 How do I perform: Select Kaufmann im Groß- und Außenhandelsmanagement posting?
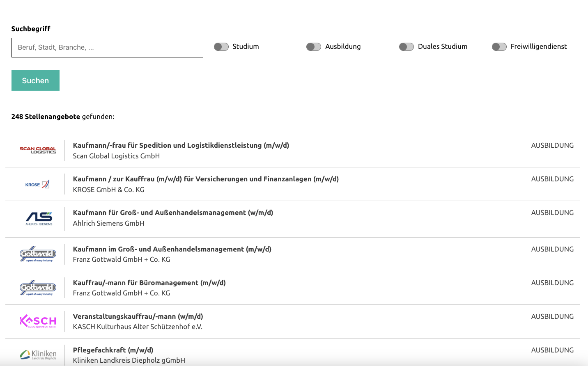click(x=172, y=249)
